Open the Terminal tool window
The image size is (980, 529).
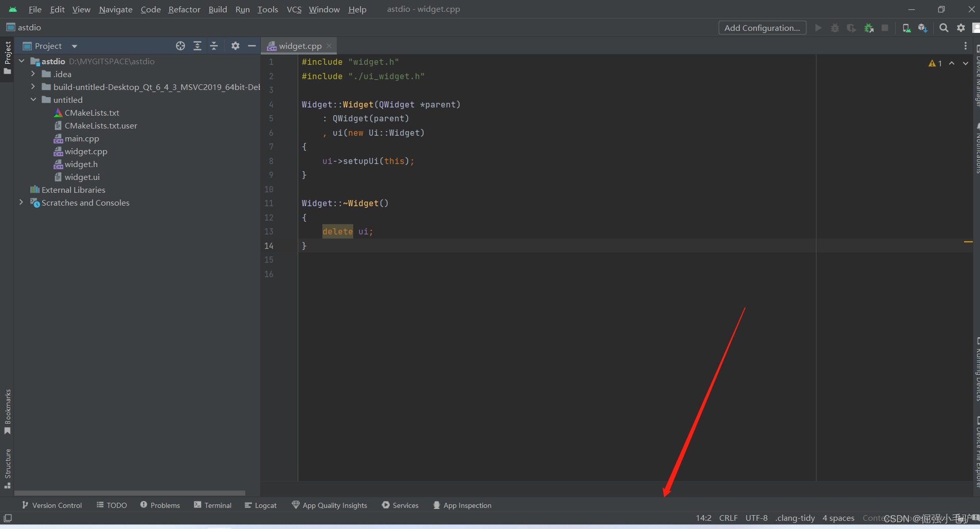(x=213, y=505)
